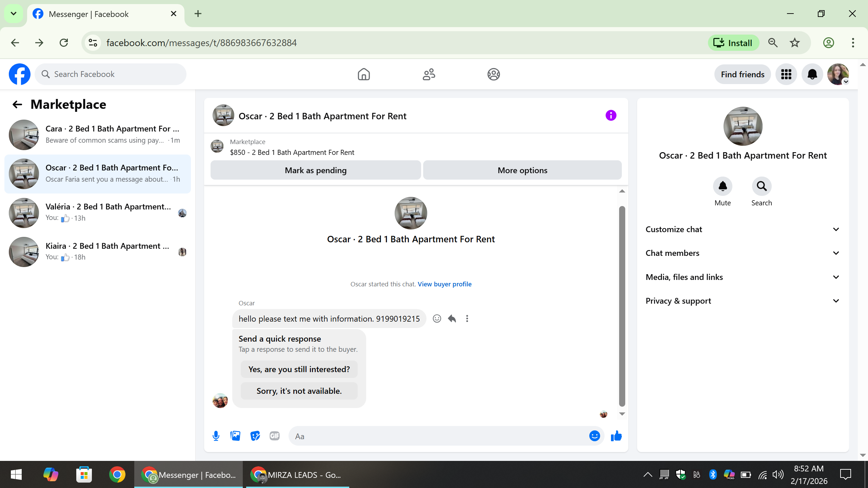Choose a GIF

275,436
